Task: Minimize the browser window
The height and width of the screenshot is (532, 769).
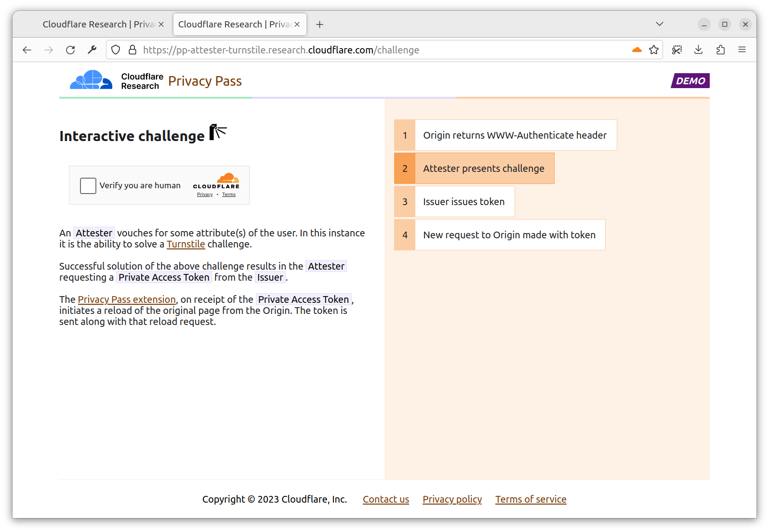Action: (x=704, y=24)
